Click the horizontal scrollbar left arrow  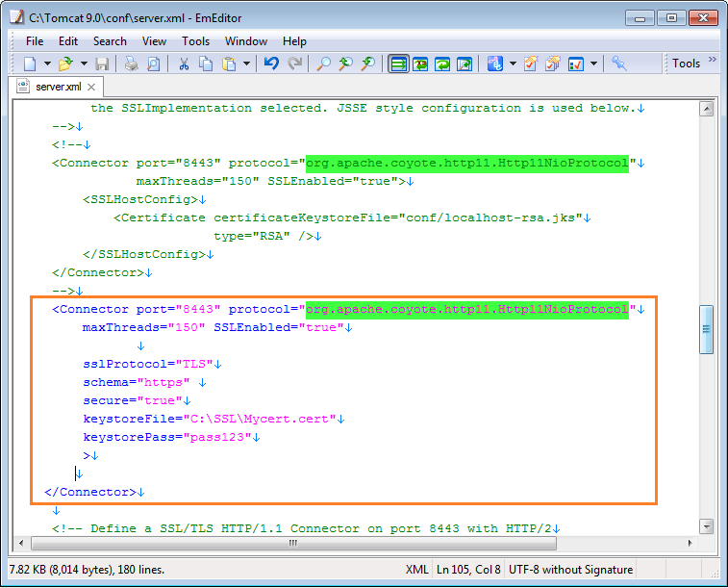(x=21, y=543)
